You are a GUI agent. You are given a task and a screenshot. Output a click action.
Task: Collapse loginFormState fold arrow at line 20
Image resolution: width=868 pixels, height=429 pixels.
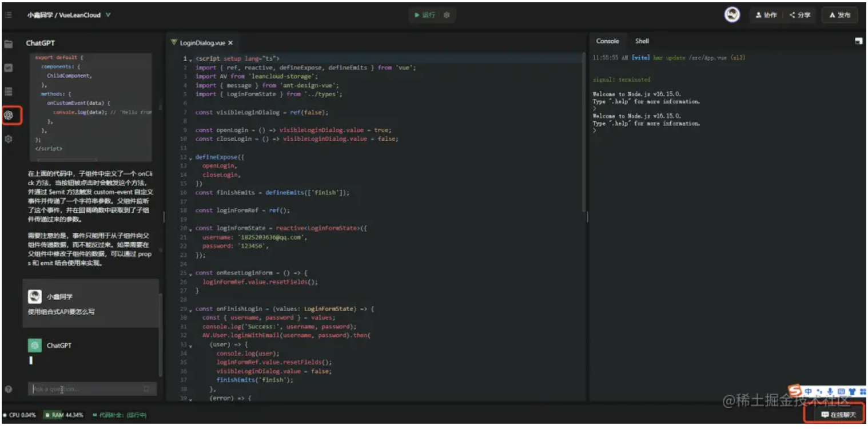click(x=191, y=229)
